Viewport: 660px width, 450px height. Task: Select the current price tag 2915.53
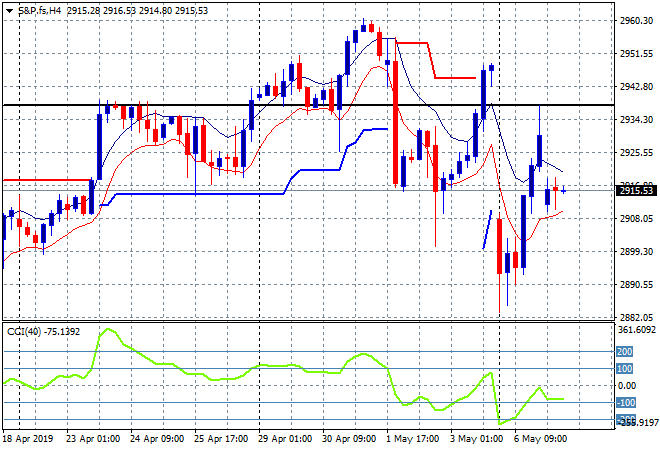point(637,191)
